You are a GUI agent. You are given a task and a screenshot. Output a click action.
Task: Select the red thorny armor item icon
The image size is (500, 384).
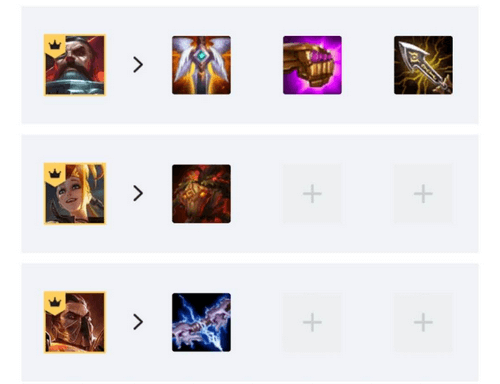coord(201,194)
